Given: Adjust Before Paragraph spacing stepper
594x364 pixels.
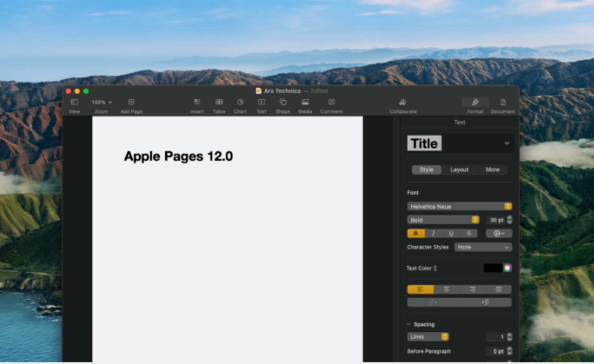Looking at the screenshot, I should pos(509,351).
